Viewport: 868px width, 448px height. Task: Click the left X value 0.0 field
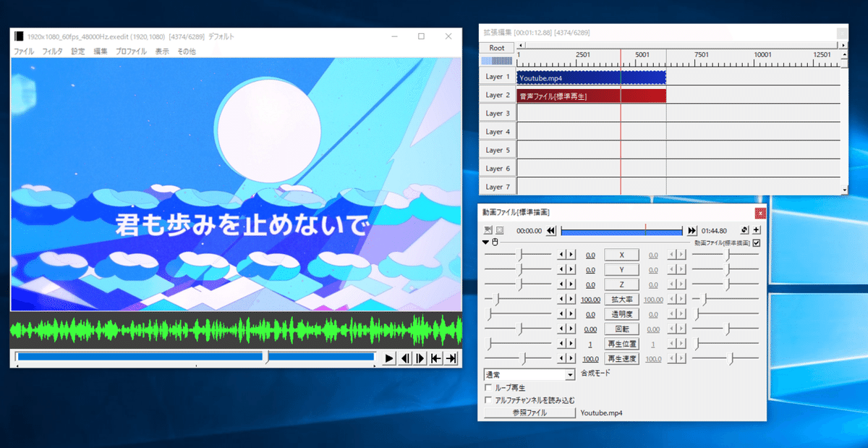(x=590, y=255)
